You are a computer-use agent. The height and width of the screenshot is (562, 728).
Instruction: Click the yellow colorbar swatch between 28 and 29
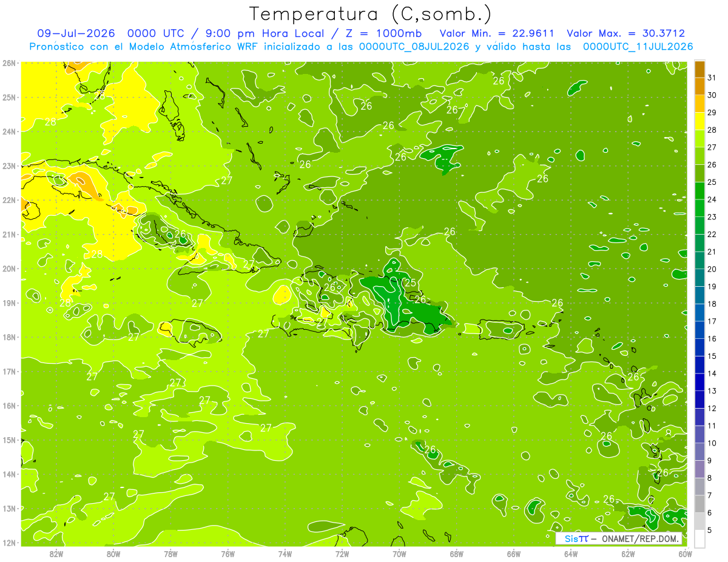click(x=699, y=121)
